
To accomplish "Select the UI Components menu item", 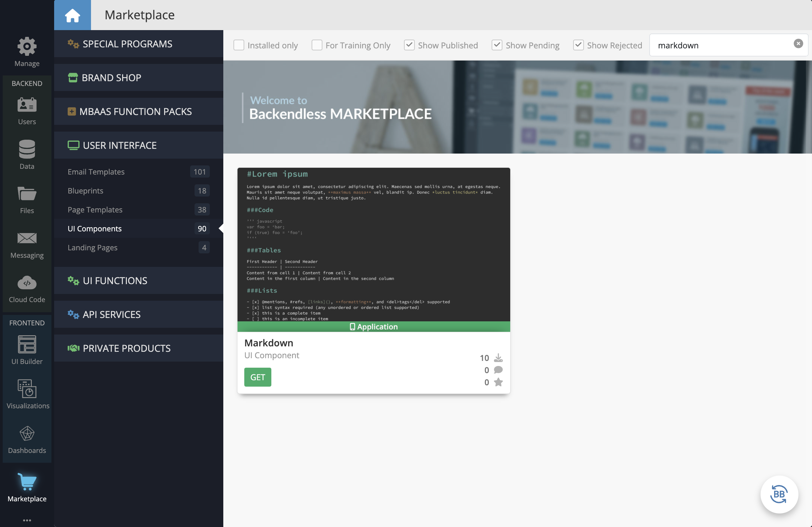I will 95,228.
